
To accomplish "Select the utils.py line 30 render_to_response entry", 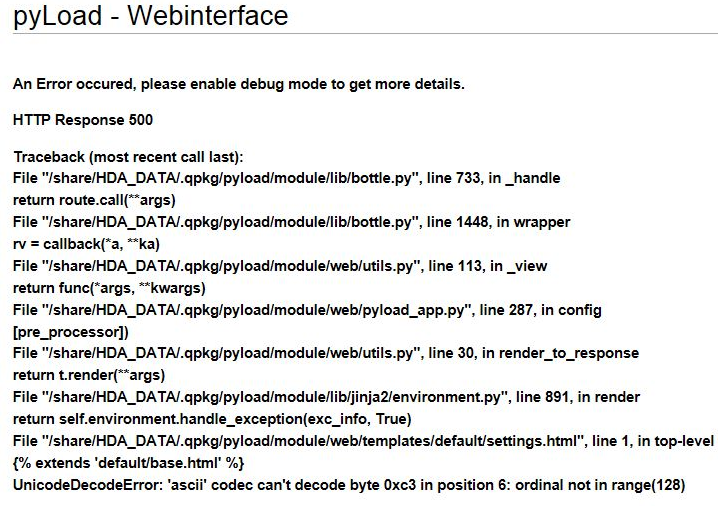I will tap(326, 353).
